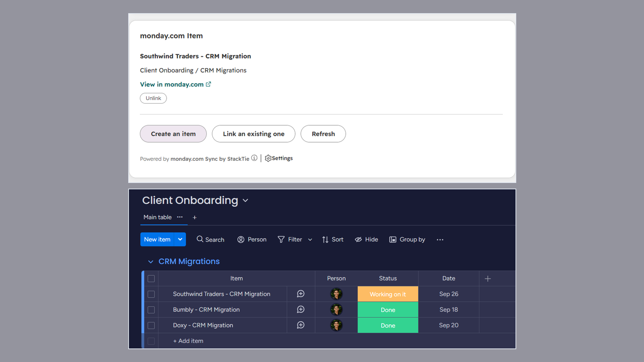Switch to the Main table tab

(158, 217)
